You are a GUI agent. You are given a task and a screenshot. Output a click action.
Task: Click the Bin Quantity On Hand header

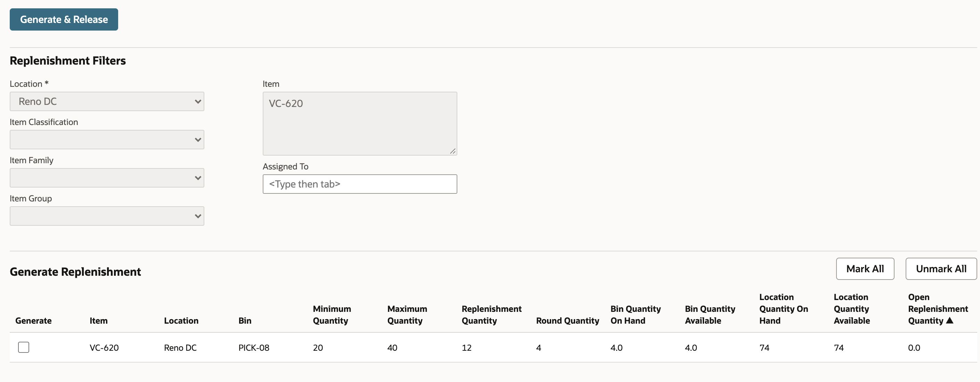(x=635, y=315)
